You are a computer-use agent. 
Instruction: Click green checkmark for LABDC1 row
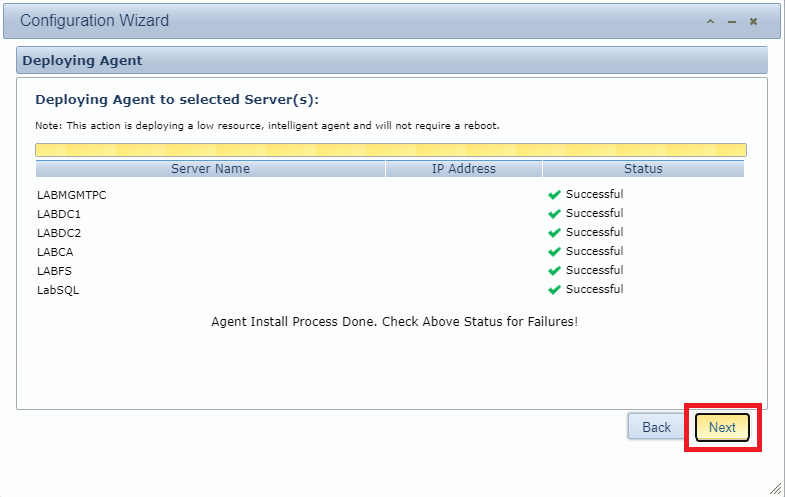(x=554, y=214)
